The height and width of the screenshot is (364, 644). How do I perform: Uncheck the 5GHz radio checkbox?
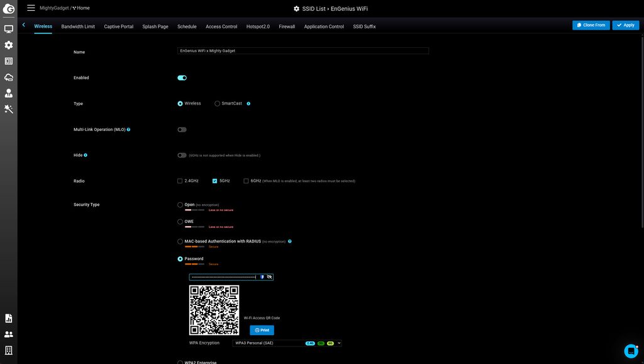(215, 181)
